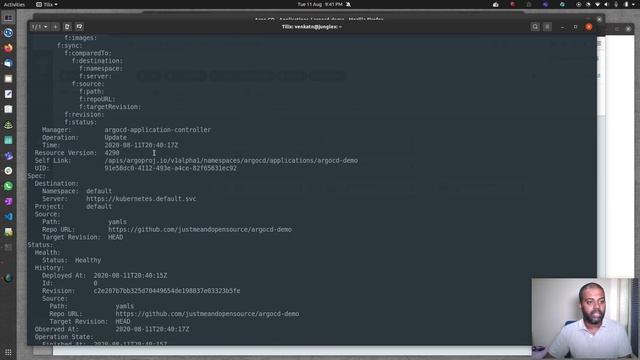Image resolution: width=640 pixels, height=360 pixels.
Task: Open the WhatsApp icon in the dock
Action: coord(8,186)
